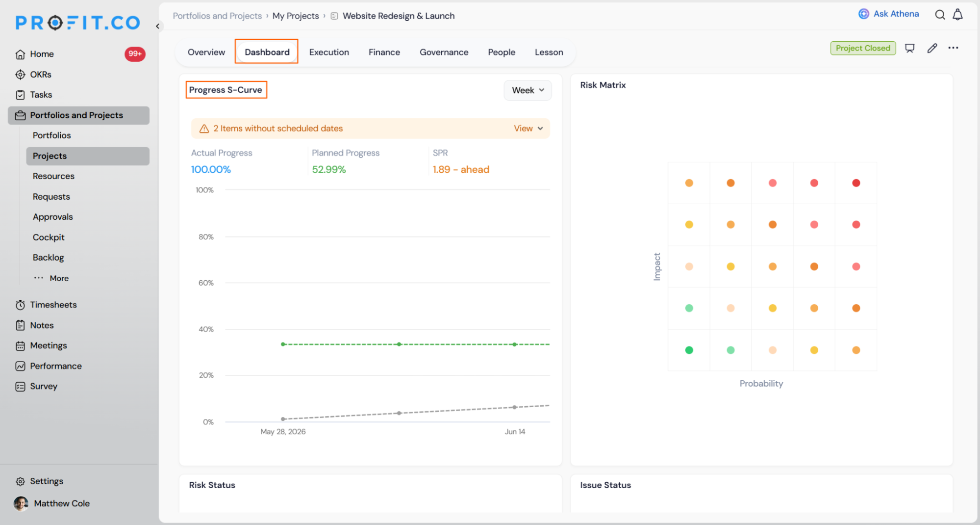Open the comments icon beside Project Closed
This screenshot has height=525, width=980.
(910, 48)
